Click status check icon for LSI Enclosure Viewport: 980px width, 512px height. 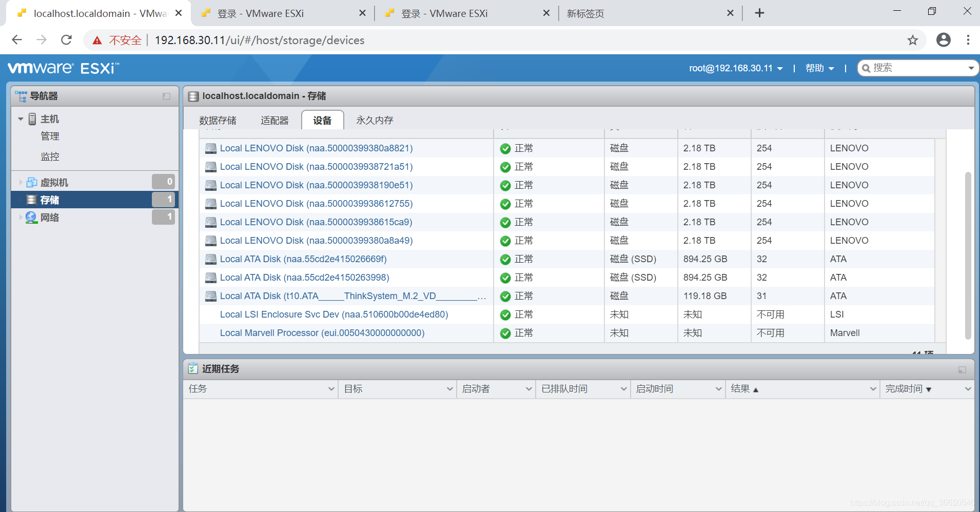click(x=505, y=315)
